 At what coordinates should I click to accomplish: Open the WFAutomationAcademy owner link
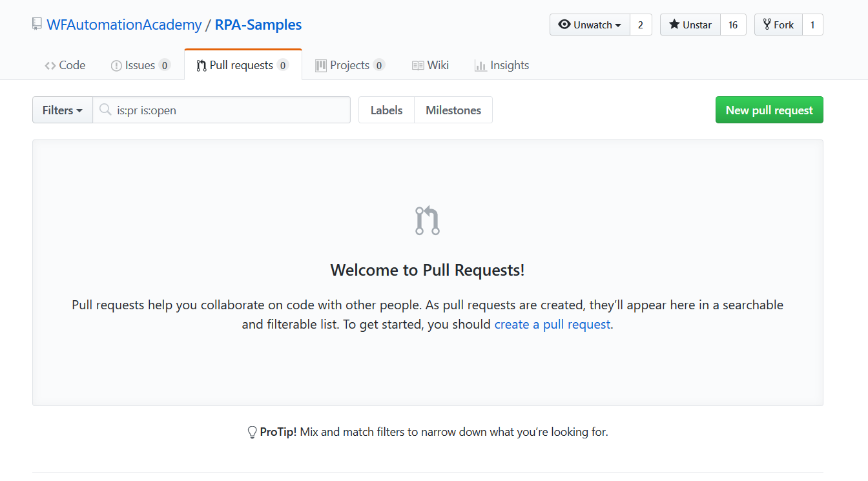[125, 25]
